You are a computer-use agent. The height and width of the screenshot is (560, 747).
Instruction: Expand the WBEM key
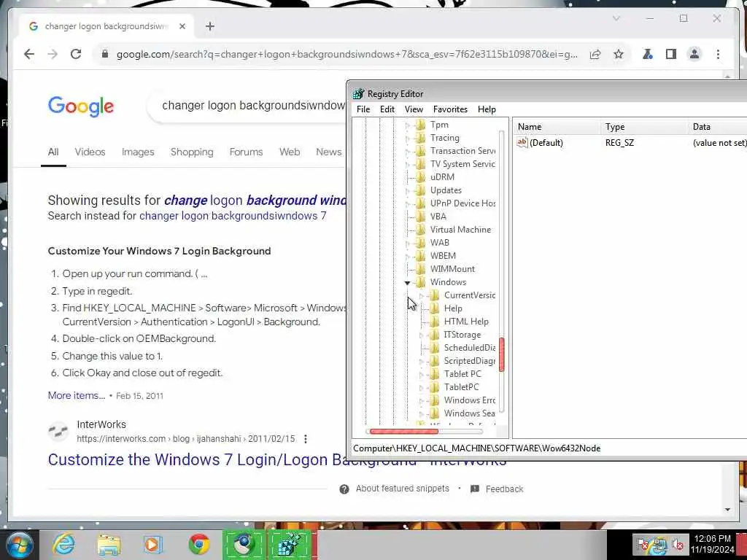coord(407,256)
